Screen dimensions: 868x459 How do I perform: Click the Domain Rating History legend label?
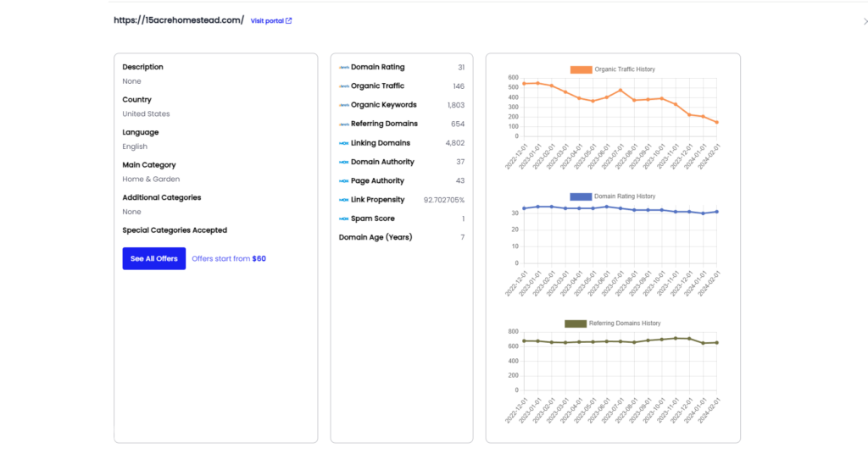(625, 196)
